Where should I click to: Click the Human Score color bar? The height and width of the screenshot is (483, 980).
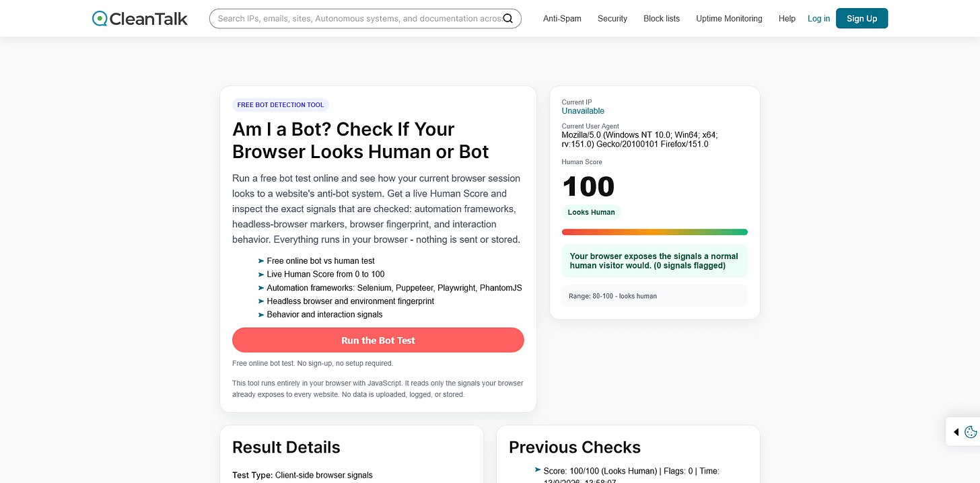tap(654, 232)
